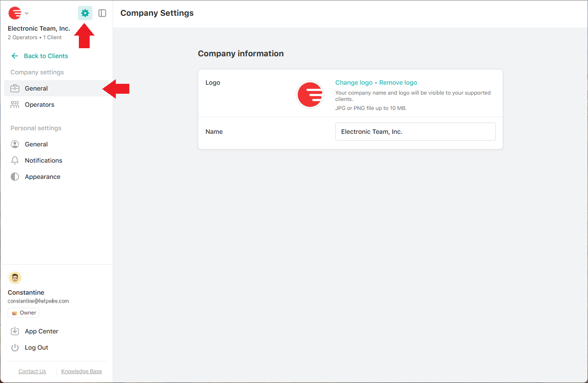This screenshot has height=383, width=588.
Task: Click the back arrow icon beside Clients
Action: (15, 56)
